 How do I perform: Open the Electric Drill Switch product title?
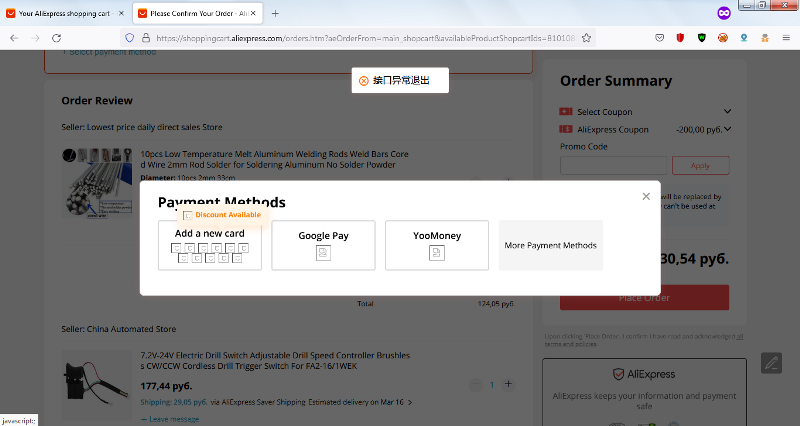point(276,361)
